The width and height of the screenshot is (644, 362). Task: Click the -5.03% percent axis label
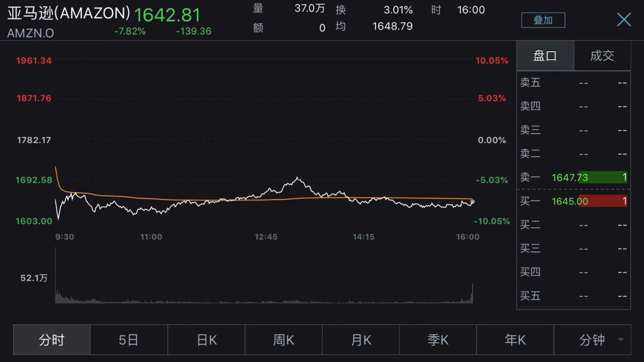[x=492, y=180]
